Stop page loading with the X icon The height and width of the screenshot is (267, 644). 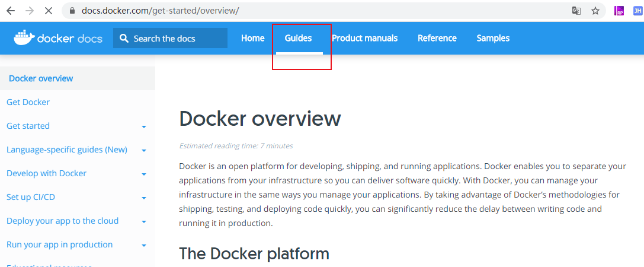point(49,11)
